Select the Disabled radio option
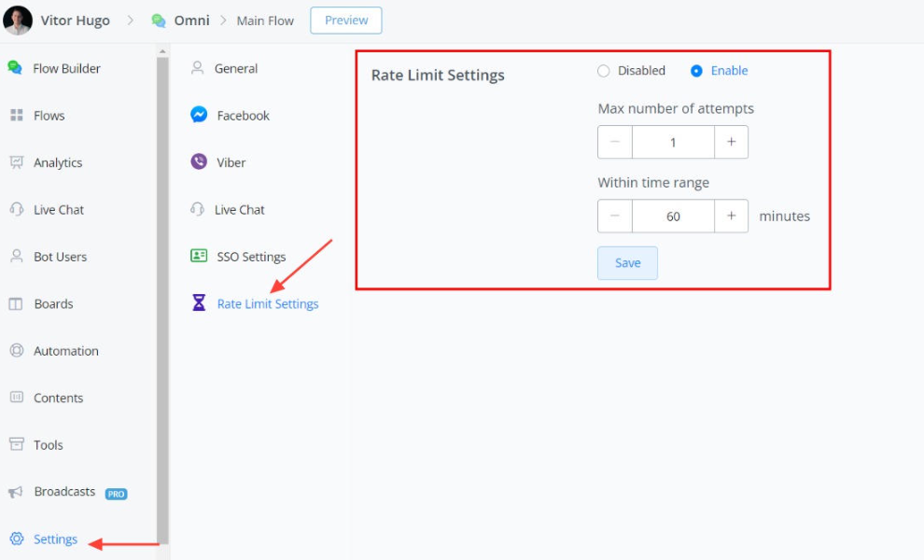 pyautogui.click(x=603, y=71)
